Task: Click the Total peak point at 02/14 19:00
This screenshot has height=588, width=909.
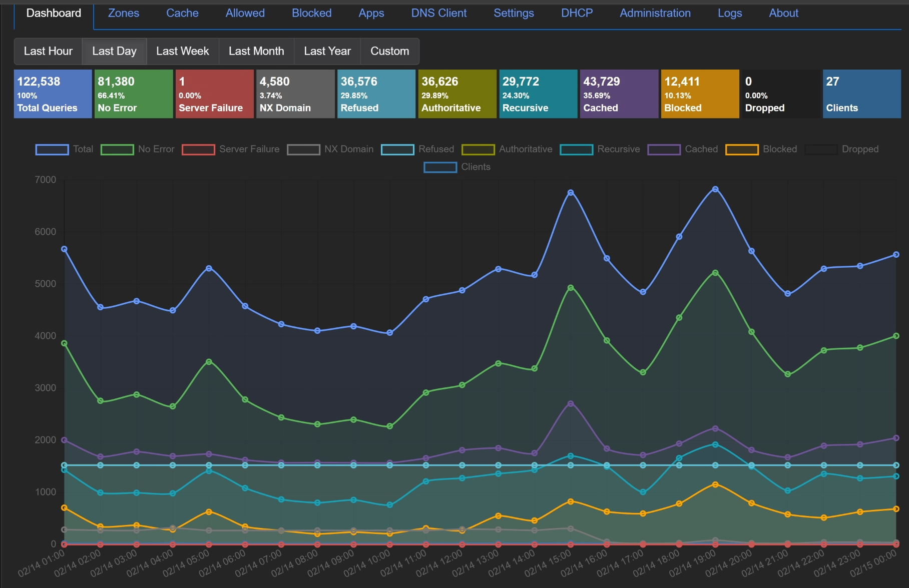Action: pos(715,189)
